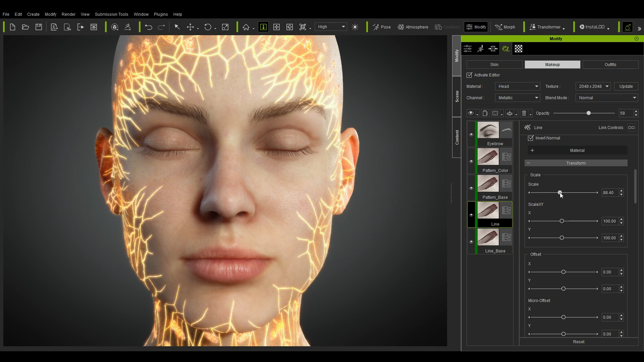Open the Blend Mode dropdown showing Normal
Screen dimensions: 644x362
click(x=607, y=98)
